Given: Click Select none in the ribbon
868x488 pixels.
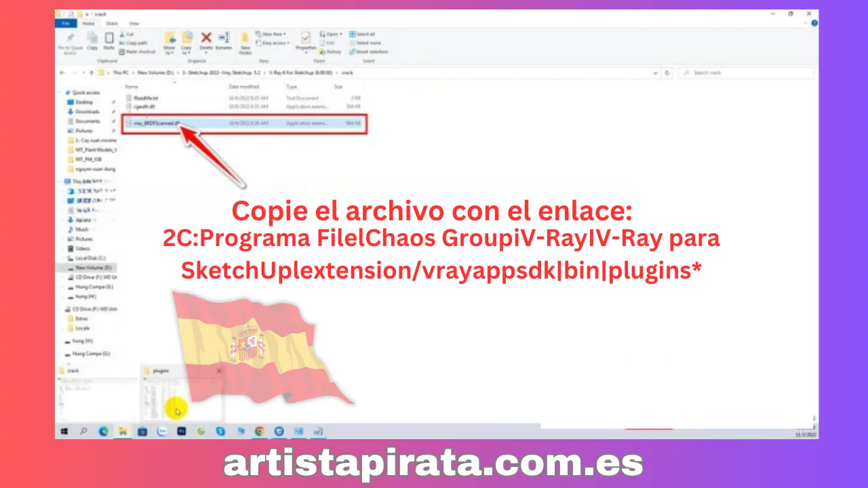Looking at the screenshot, I should 365,43.
